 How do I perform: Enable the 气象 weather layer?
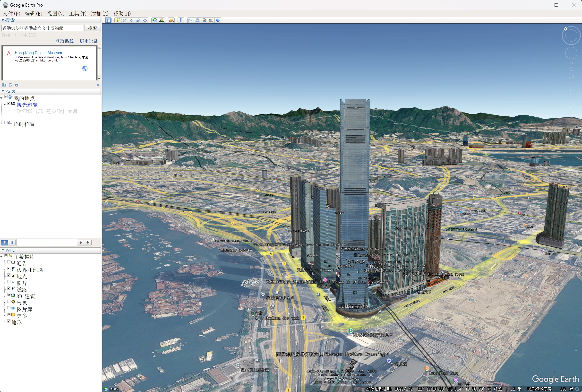[9, 302]
